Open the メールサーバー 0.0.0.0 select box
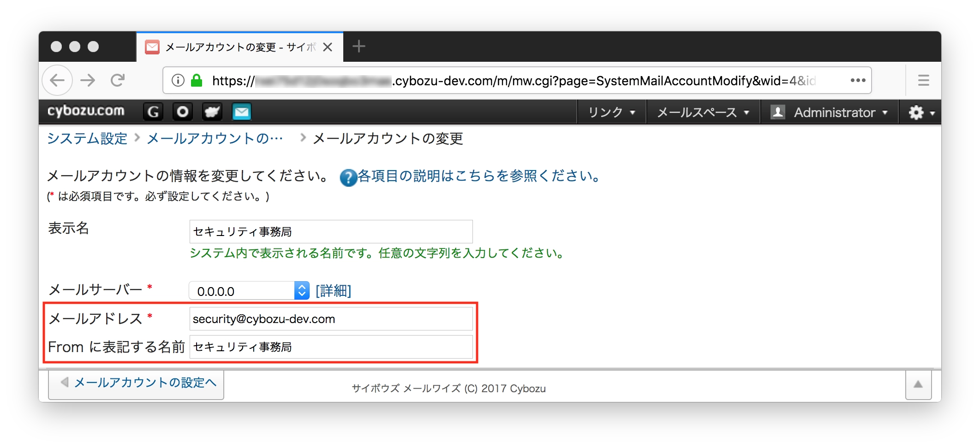Screen dimensions: 980x448 click(249, 291)
